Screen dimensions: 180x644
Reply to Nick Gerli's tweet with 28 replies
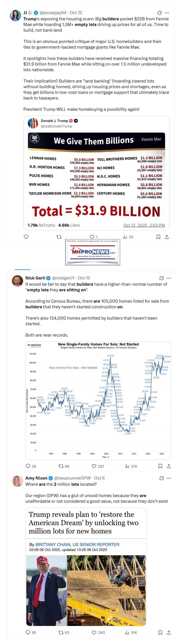pos(28,466)
